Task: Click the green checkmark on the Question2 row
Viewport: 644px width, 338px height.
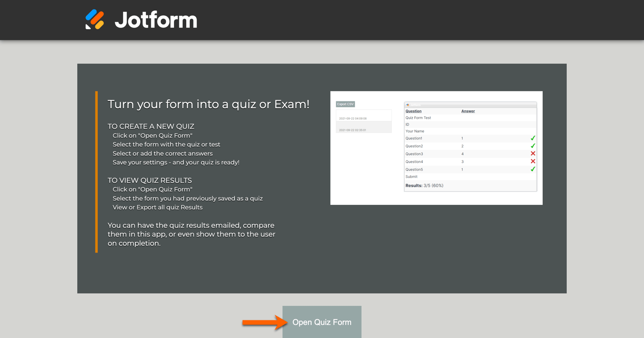Action: (533, 146)
